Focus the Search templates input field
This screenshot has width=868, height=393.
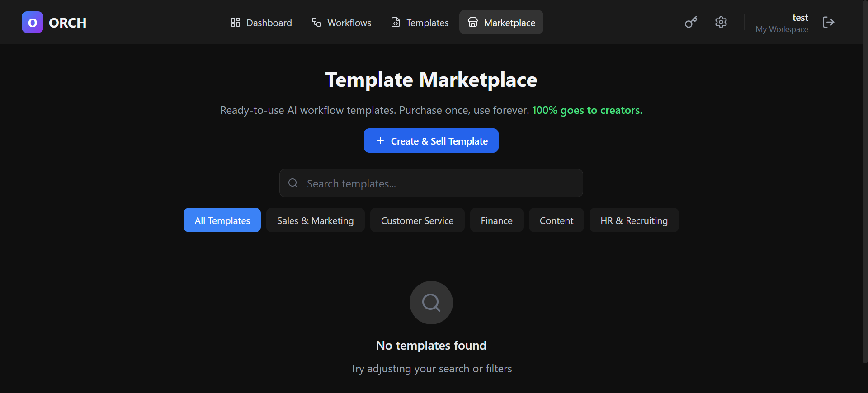pyautogui.click(x=431, y=183)
